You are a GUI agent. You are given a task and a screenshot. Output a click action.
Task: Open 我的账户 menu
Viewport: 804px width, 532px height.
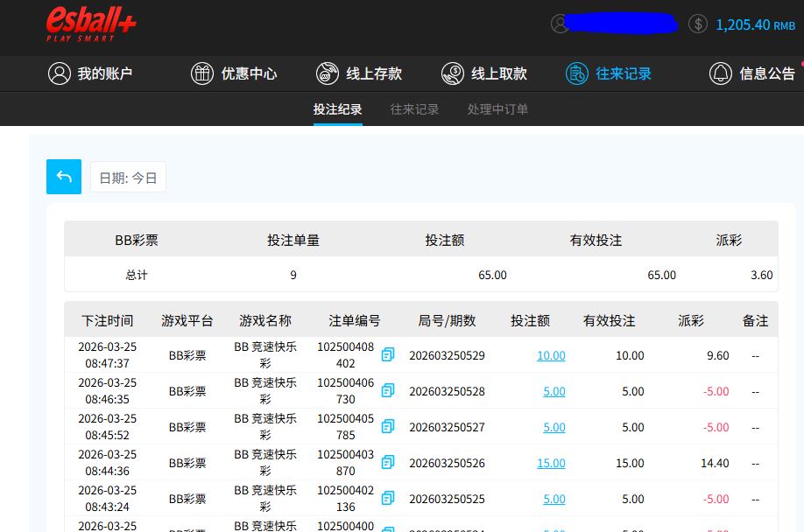[x=90, y=73]
